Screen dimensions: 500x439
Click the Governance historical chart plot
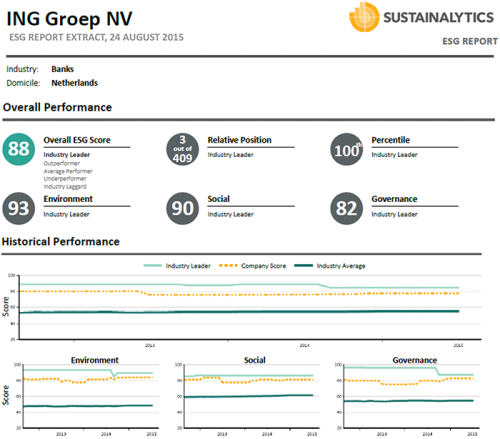click(x=412, y=396)
